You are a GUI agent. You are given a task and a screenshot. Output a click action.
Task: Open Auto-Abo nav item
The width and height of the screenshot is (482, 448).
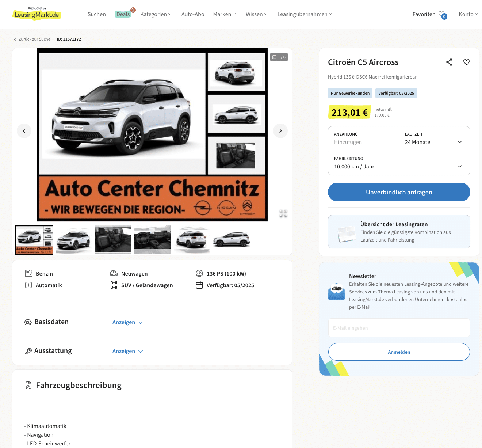[x=193, y=14]
